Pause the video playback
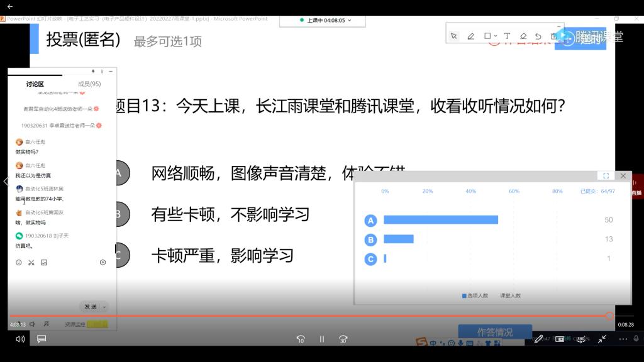This screenshot has height=362, width=644. (322, 339)
